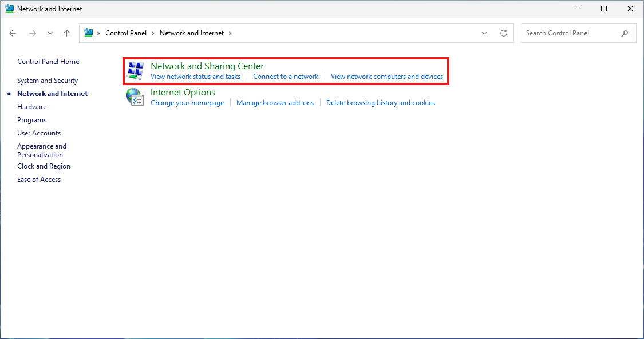The height and width of the screenshot is (339, 644).
Task: Open the Programs category
Action: tap(31, 120)
